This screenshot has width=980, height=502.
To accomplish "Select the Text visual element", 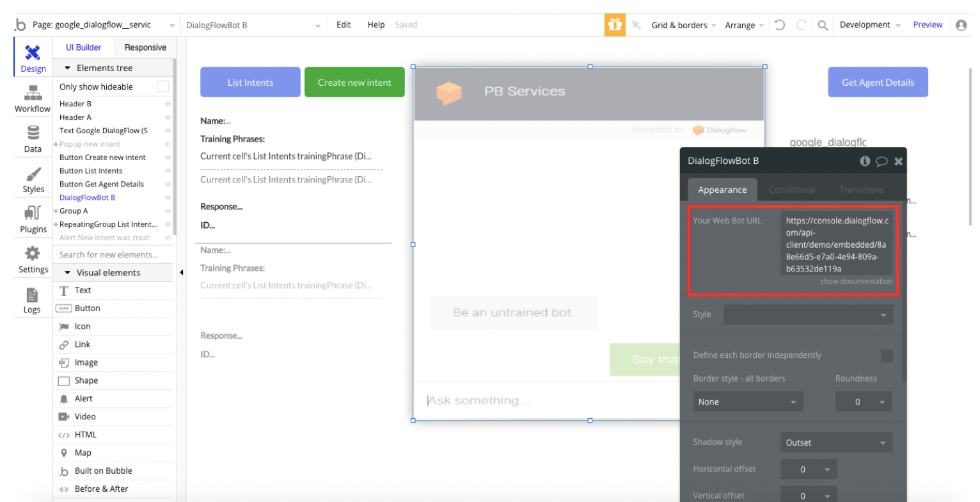I will [113, 290].
